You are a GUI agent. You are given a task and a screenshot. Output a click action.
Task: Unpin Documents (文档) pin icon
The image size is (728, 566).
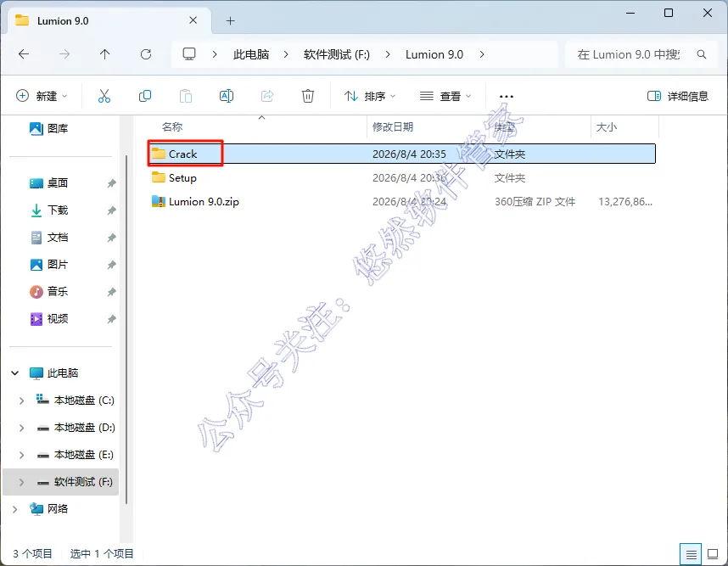tap(111, 238)
